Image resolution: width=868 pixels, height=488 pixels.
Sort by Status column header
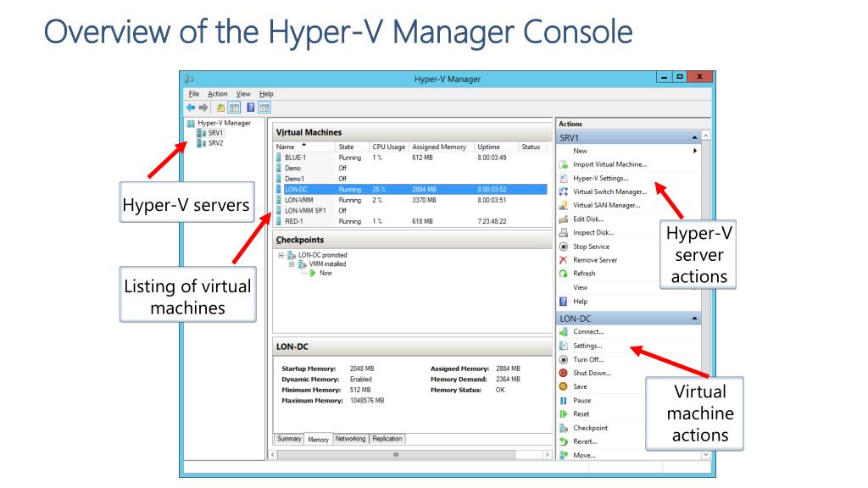(x=532, y=147)
